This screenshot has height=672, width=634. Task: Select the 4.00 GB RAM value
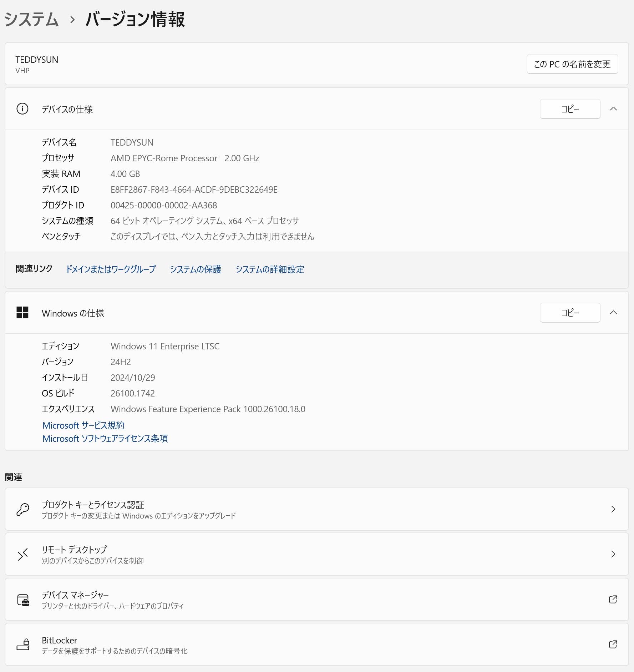(125, 174)
